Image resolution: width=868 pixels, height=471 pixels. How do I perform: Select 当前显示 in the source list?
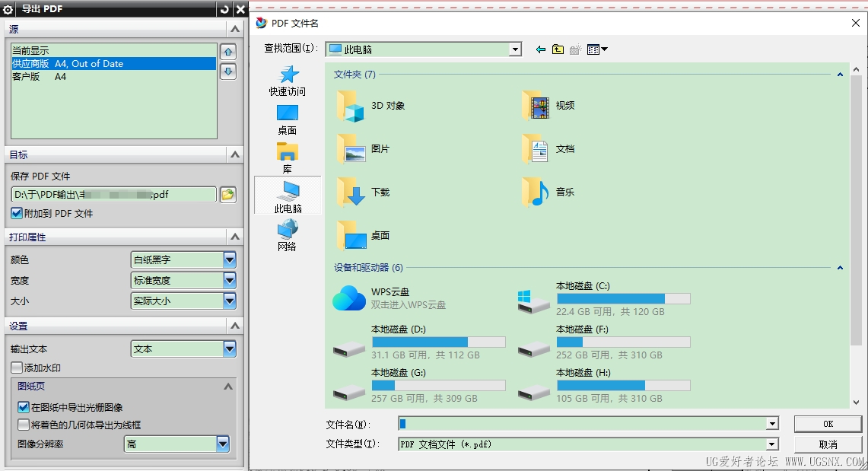113,50
